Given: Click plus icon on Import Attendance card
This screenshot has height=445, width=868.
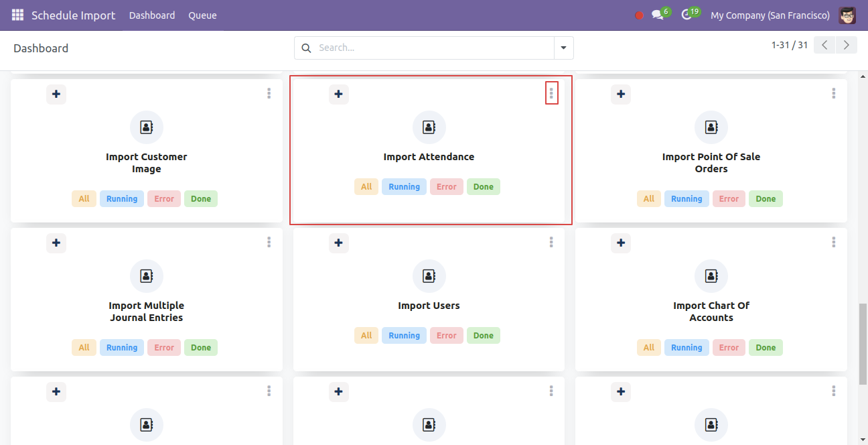Looking at the screenshot, I should pyautogui.click(x=339, y=94).
